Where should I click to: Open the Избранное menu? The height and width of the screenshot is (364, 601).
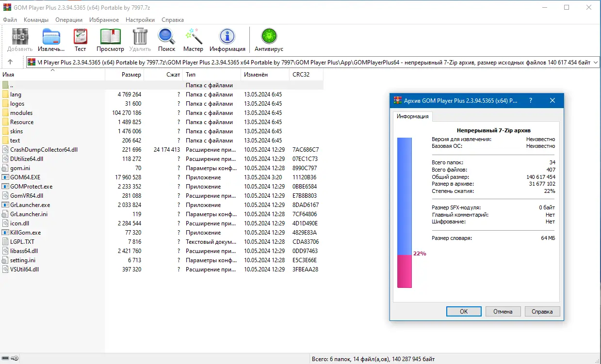[104, 20]
